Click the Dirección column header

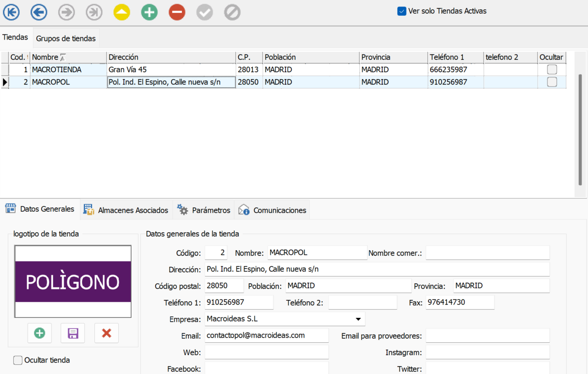[x=171, y=58]
